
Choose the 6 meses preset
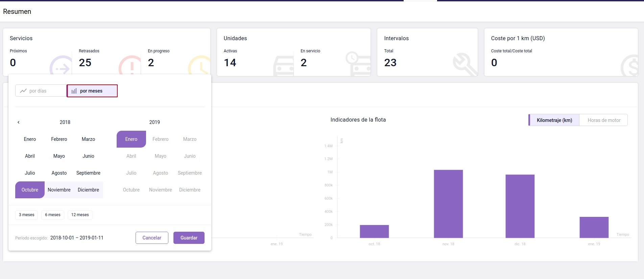[x=53, y=215]
